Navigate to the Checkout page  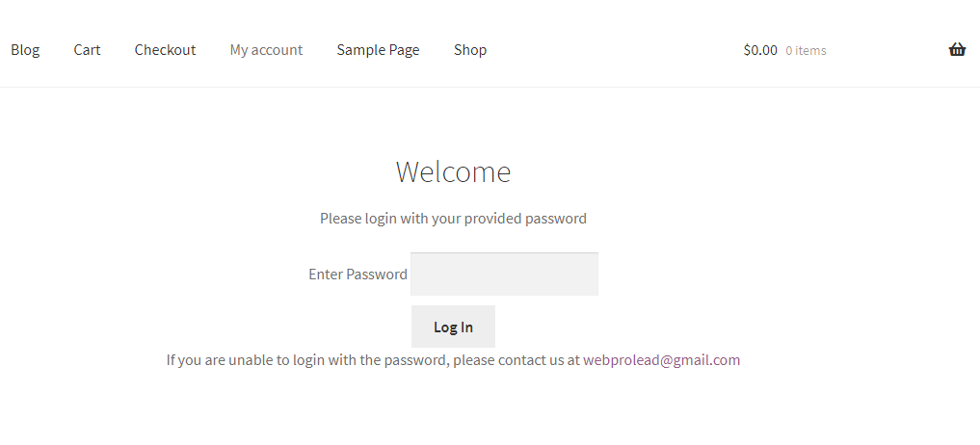[165, 50]
